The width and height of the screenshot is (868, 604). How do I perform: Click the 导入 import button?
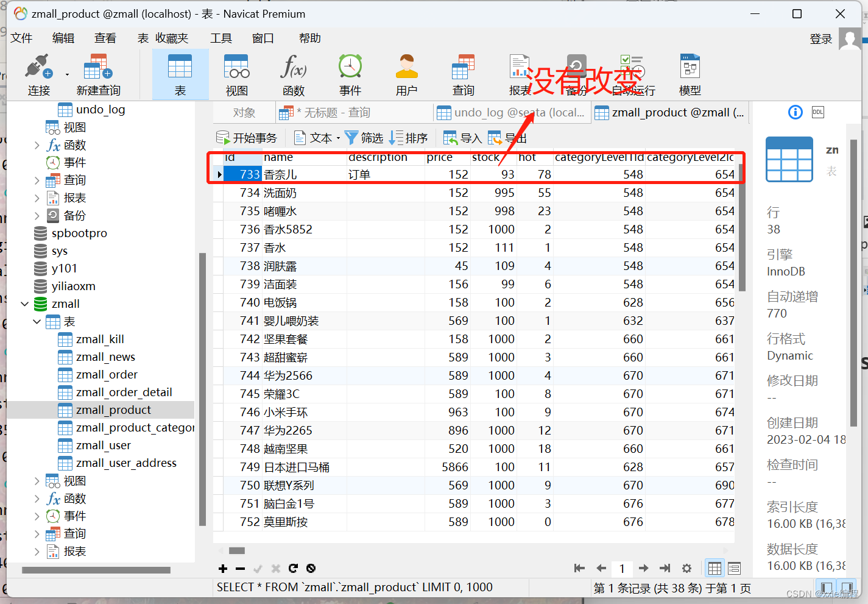463,138
